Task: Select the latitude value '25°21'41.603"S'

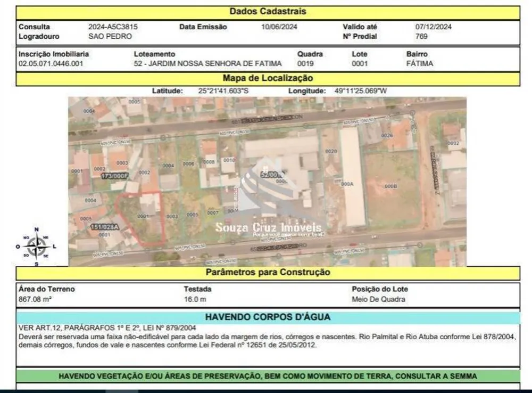Action: [x=223, y=91]
